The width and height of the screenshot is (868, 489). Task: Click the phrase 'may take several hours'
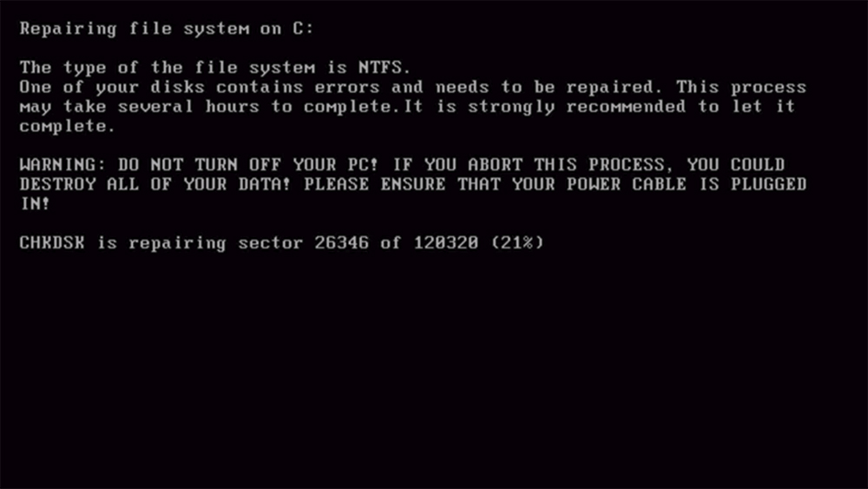pos(140,107)
